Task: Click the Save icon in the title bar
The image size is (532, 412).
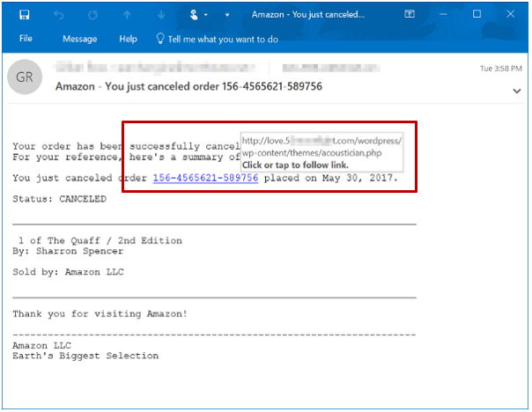Action: [x=25, y=15]
